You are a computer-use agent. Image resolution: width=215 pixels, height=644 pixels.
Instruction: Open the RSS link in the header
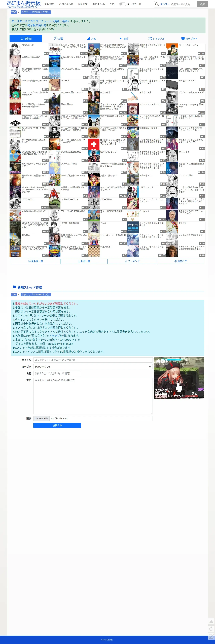pos(112,4)
